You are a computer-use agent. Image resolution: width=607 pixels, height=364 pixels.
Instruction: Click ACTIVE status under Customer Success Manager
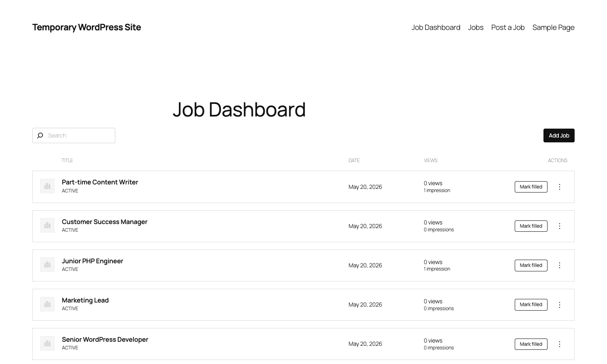70,230
